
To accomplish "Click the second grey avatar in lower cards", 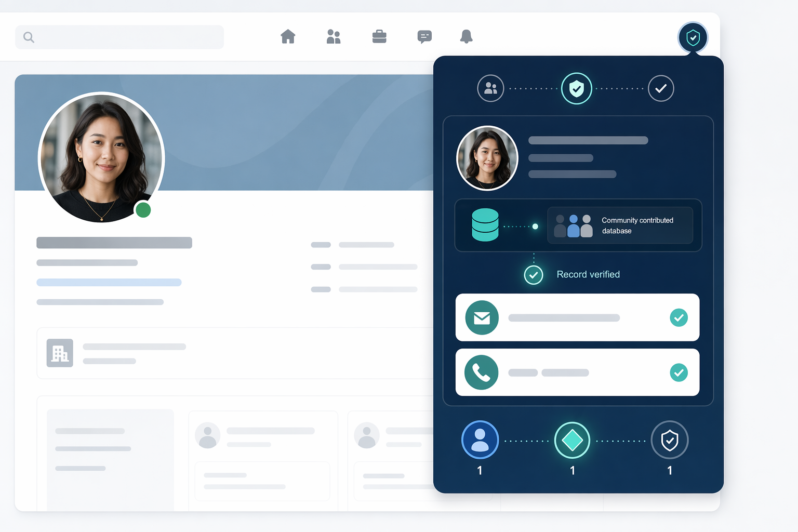I will pyautogui.click(x=367, y=435).
